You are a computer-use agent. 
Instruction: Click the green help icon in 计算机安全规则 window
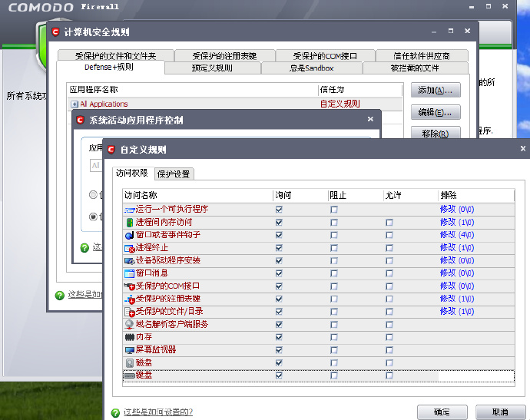point(59,296)
